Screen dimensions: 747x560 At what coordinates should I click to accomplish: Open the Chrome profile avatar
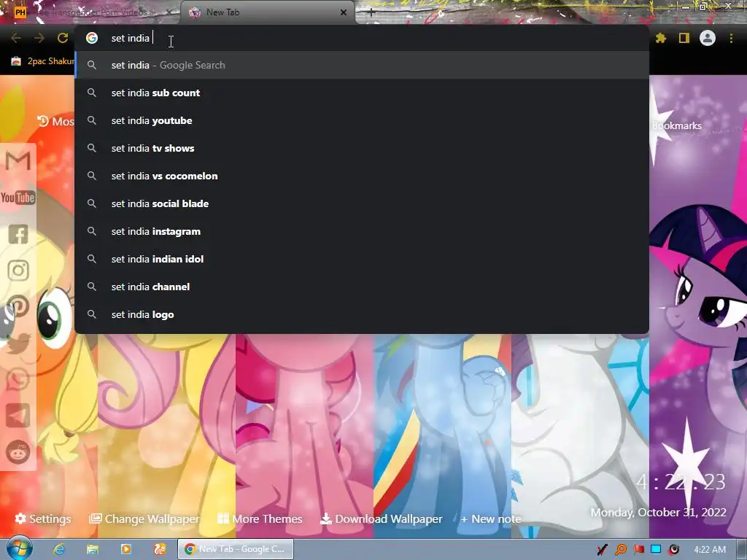[x=708, y=38]
